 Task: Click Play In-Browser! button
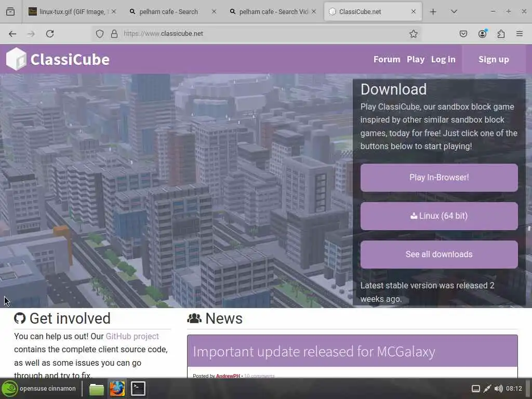tap(439, 178)
